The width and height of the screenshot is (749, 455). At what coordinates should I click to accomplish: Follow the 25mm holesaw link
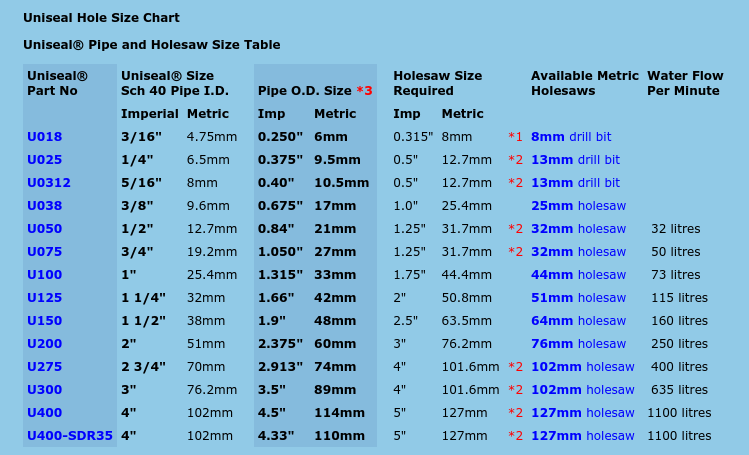(578, 206)
